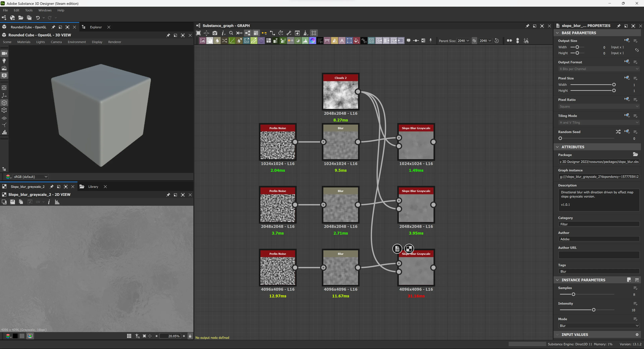Image resolution: width=644 pixels, height=349 pixels.
Task: Open a package with folder icon
Action: tap(21, 18)
